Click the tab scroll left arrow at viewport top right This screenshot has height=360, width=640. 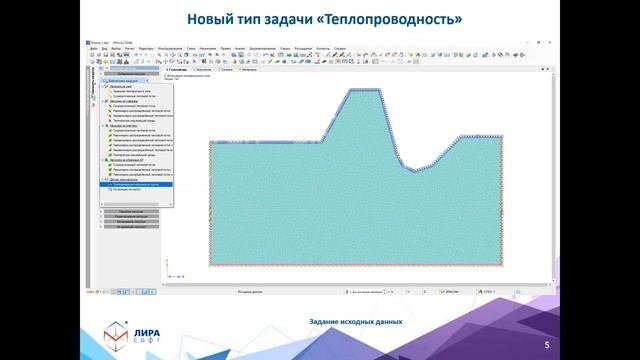[x=542, y=69]
